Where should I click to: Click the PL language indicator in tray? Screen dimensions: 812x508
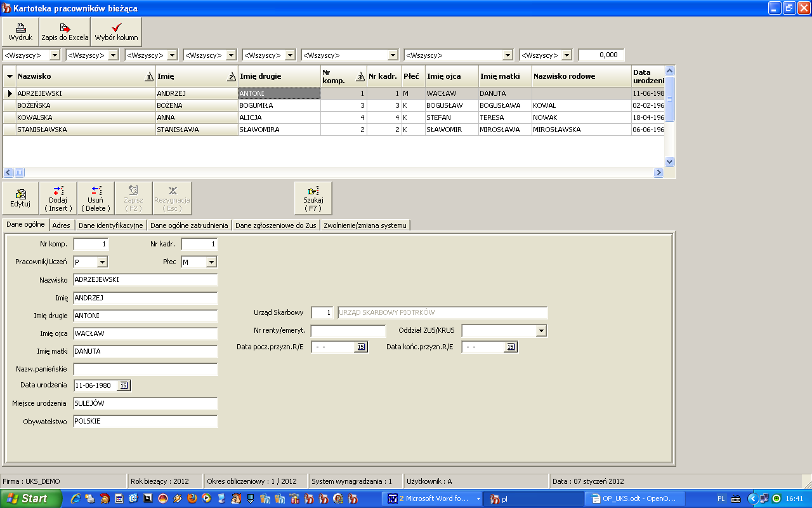(721, 499)
